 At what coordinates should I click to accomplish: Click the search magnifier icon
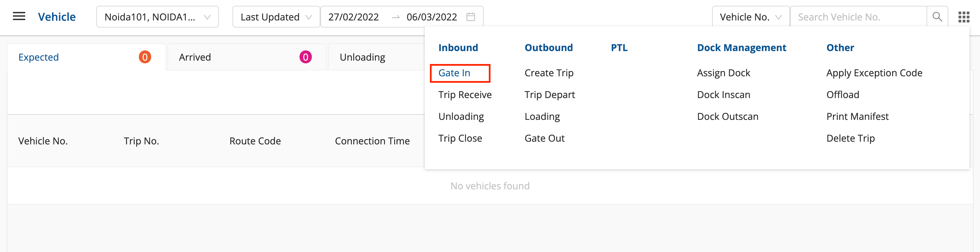click(x=937, y=17)
